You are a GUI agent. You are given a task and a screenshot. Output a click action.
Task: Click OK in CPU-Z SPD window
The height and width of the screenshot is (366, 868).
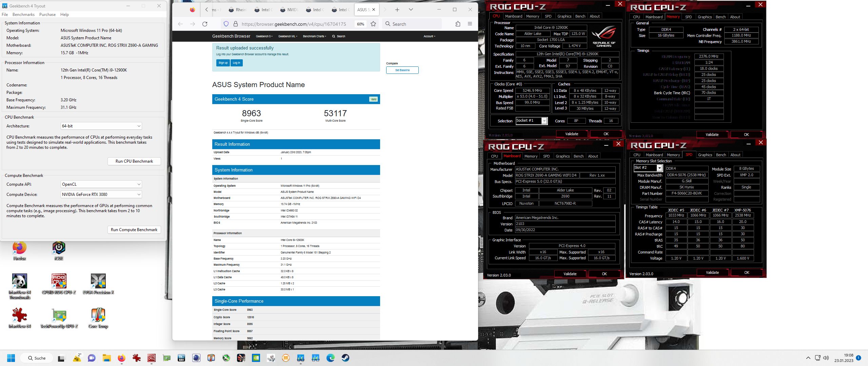[747, 272]
